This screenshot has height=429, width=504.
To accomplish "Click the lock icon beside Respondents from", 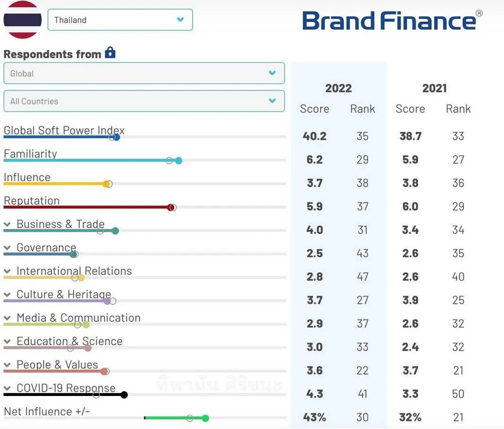I will coord(110,53).
